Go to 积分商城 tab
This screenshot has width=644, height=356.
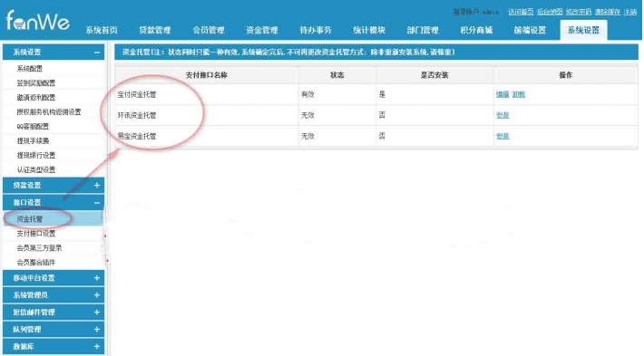click(476, 30)
